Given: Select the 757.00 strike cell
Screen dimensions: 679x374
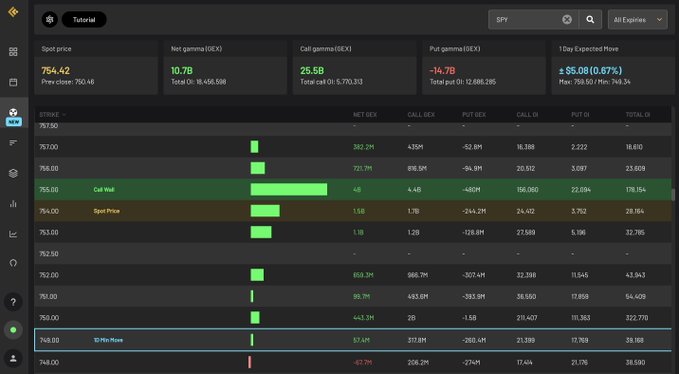Looking at the screenshot, I should coord(48,147).
